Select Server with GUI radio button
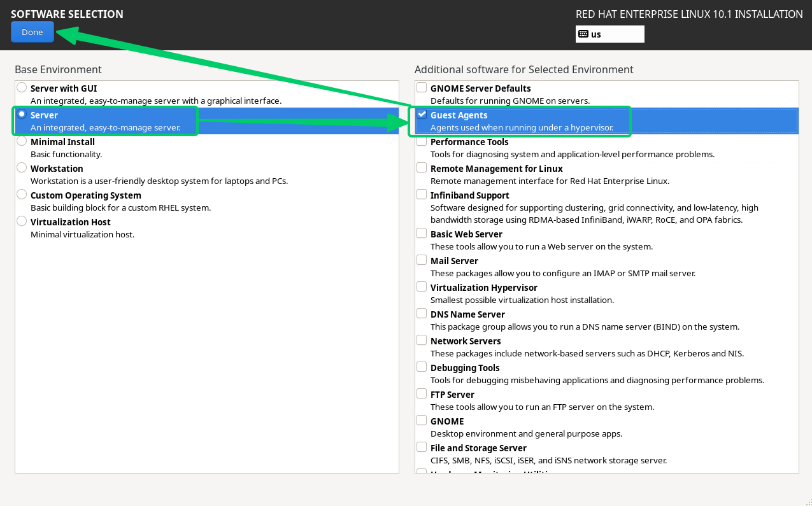This screenshot has height=506, width=812. pyautogui.click(x=22, y=88)
